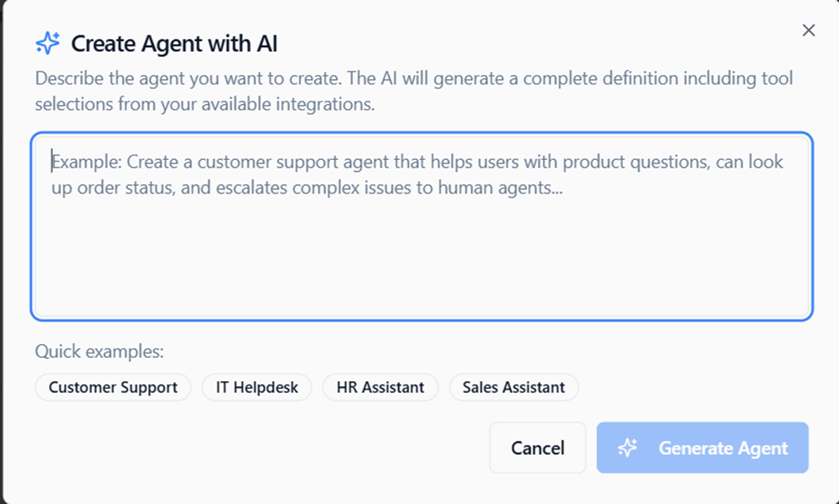Click the "Quick examples:" label
The width and height of the screenshot is (839, 504).
[99, 351]
